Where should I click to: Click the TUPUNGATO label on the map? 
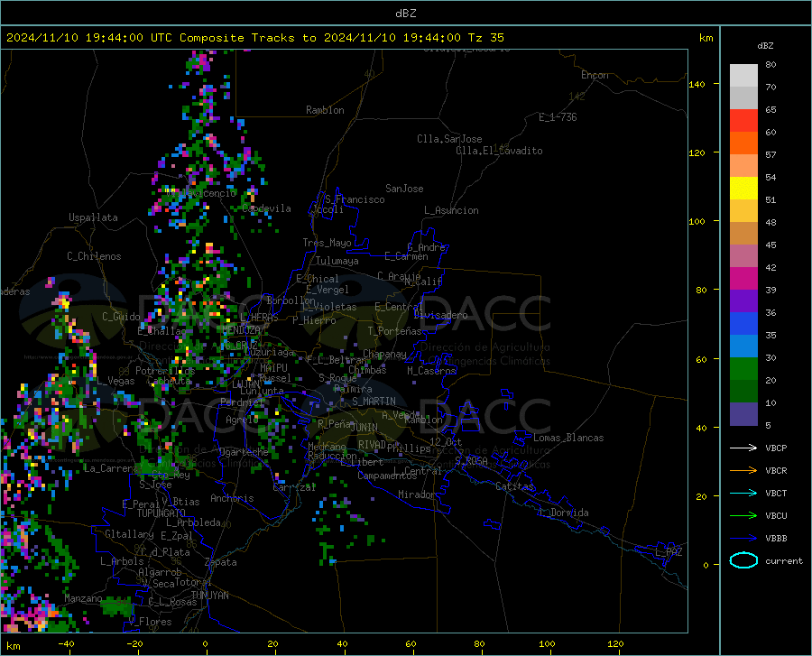tap(161, 513)
